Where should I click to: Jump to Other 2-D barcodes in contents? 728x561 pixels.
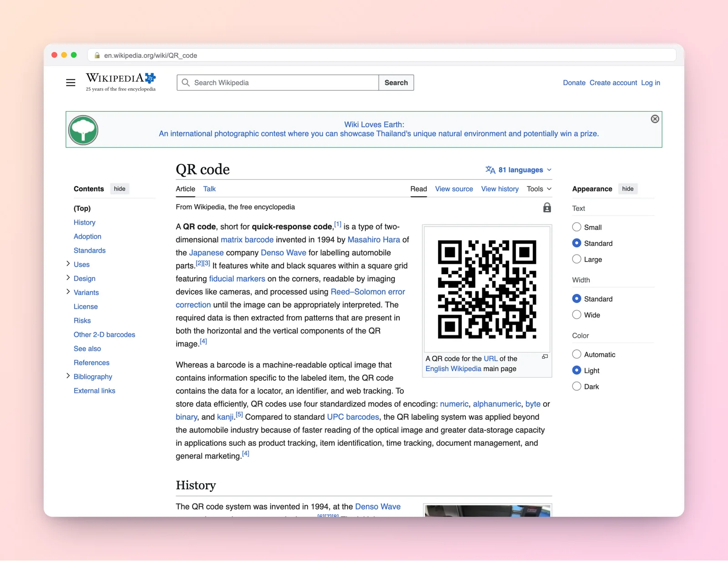pos(104,335)
